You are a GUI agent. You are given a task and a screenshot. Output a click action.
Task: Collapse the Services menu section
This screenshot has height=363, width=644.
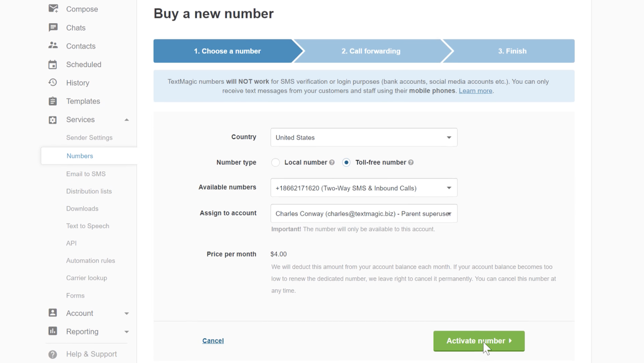point(126,120)
